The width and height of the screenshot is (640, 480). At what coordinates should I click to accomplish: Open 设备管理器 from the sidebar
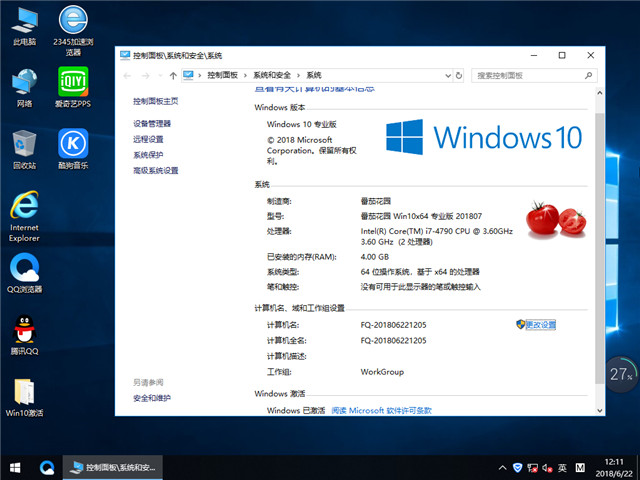tap(152, 124)
